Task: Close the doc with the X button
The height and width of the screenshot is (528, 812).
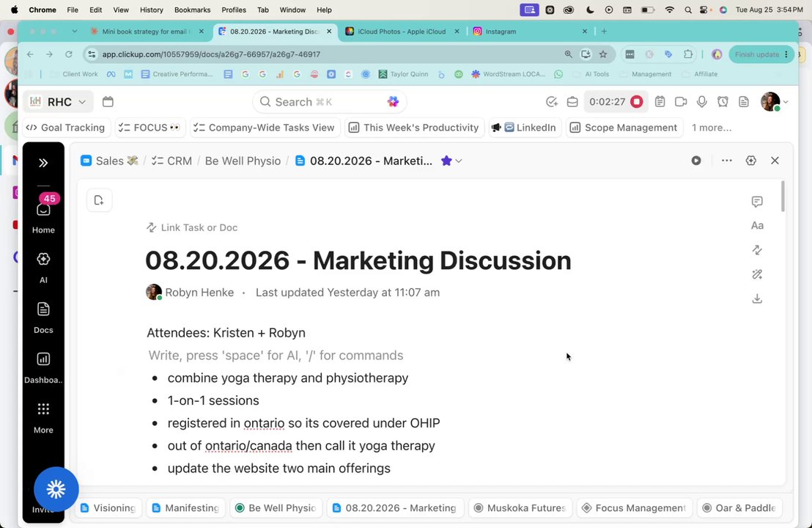Action: (x=775, y=161)
